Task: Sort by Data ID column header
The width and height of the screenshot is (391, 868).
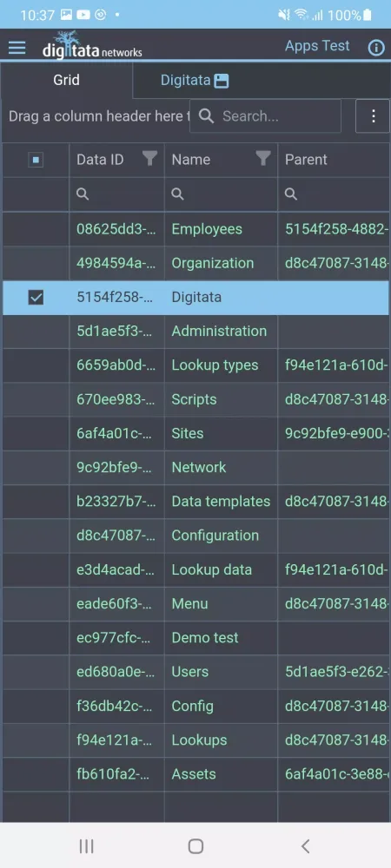Action: pyautogui.click(x=100, y=160)
